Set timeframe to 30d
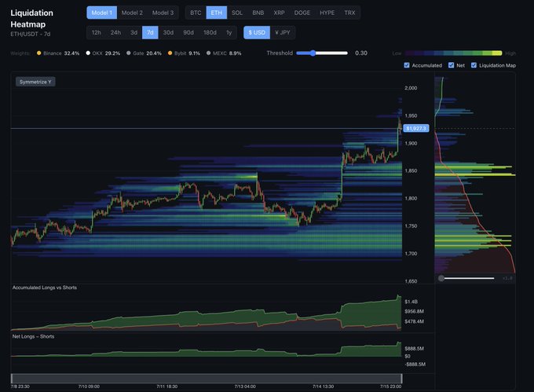This screenshot has height=392, width=534. point(168,32)
